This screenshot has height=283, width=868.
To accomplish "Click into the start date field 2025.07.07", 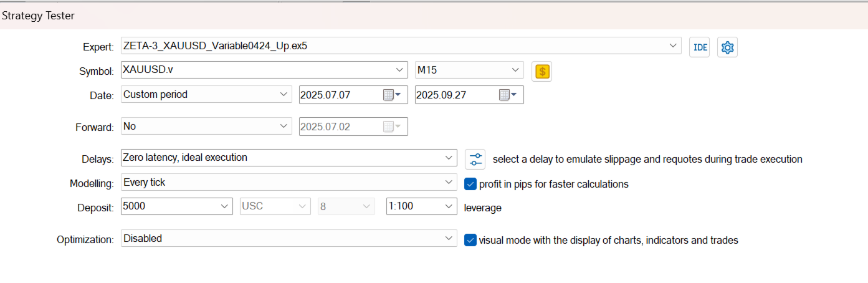I will (340, 95).
